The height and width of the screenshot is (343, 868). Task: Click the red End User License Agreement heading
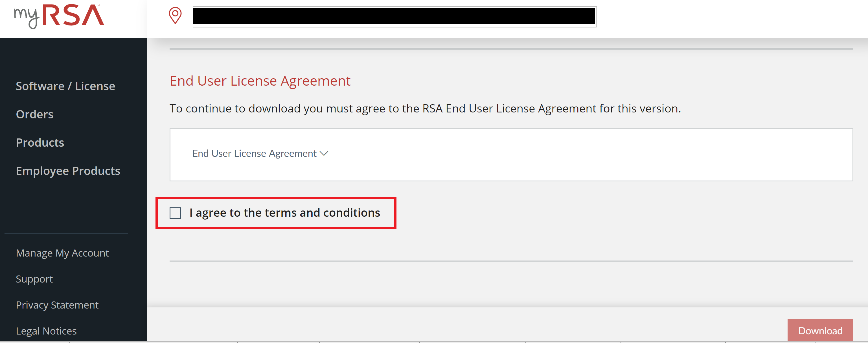coord(260,81)
